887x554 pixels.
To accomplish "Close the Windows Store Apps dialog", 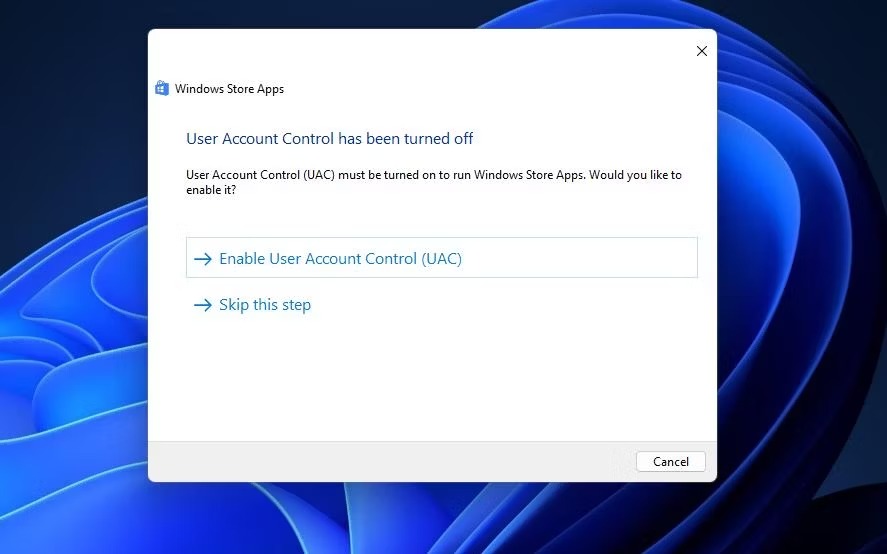I will click(701, 51).
